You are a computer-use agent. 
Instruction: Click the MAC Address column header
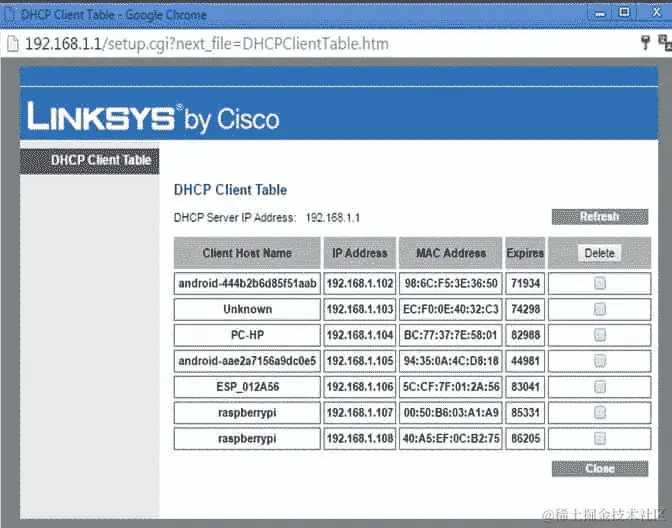tap(451, 253)
